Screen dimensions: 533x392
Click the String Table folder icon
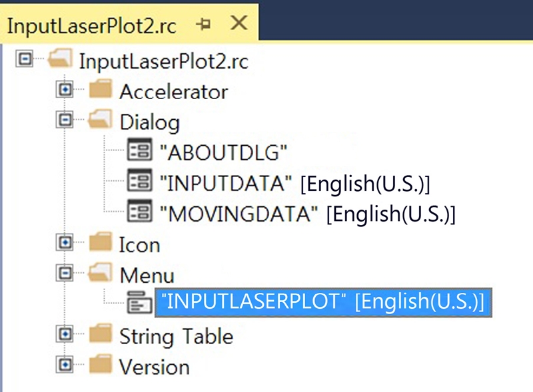click(100, 334)
